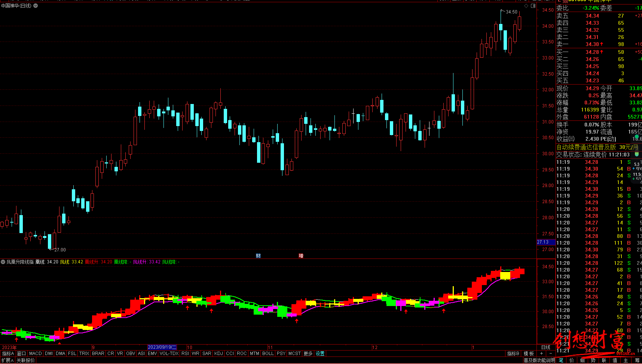Viewport: 642px width, 364px height.
Task: Select the 值 tab
Action: coord(615,360)
